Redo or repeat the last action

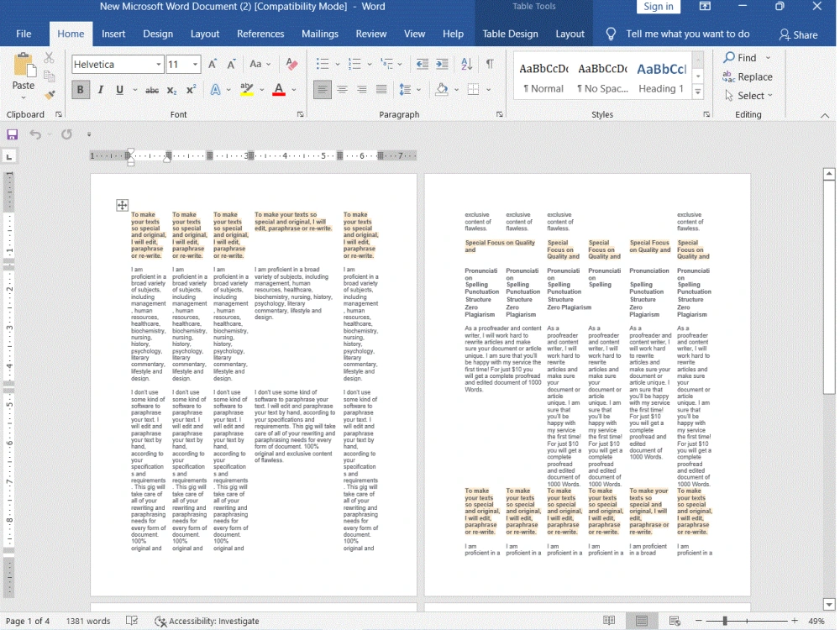coord(66,134)
